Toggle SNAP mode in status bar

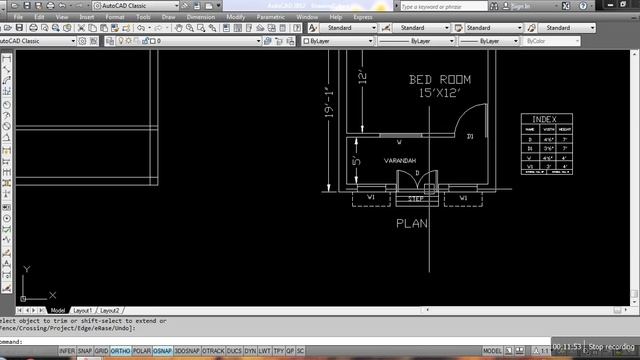coord(84,351)
